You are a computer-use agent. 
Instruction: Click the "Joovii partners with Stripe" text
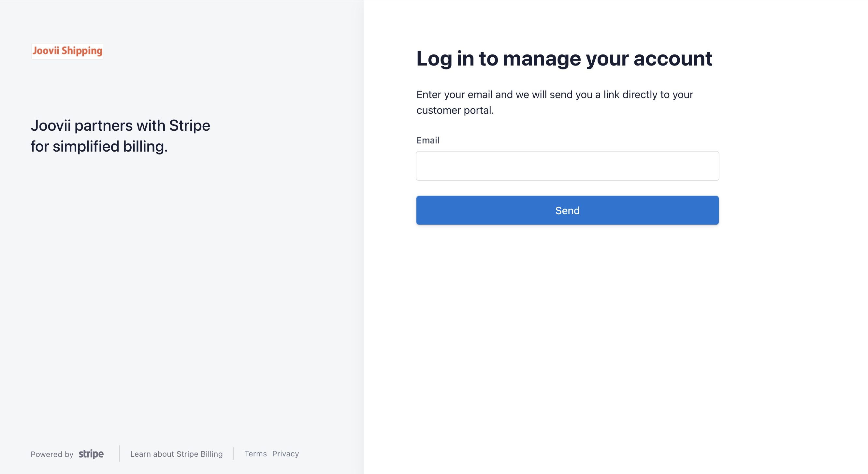coord(120,126)
